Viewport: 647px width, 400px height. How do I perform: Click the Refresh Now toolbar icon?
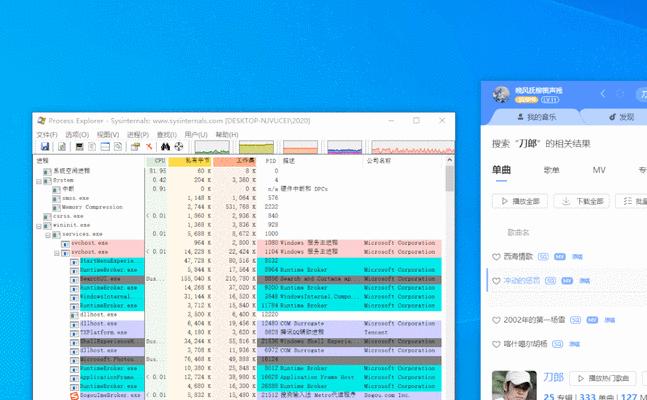62,147
